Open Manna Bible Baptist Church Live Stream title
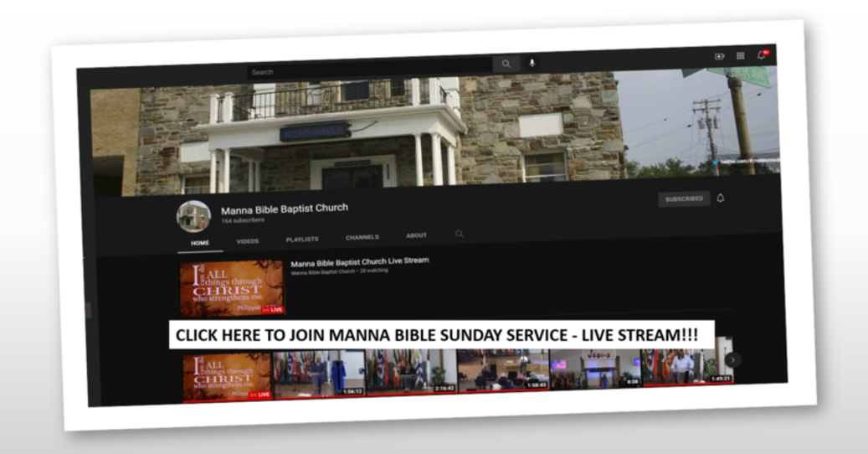This screenshot has height=454, width=868. 360,261
